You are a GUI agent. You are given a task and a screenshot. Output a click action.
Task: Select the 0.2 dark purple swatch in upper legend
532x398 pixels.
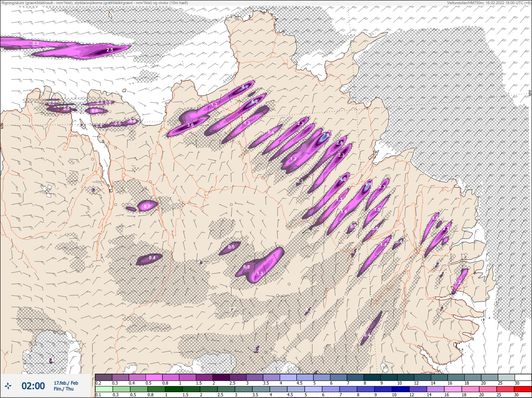click(103, 377)
